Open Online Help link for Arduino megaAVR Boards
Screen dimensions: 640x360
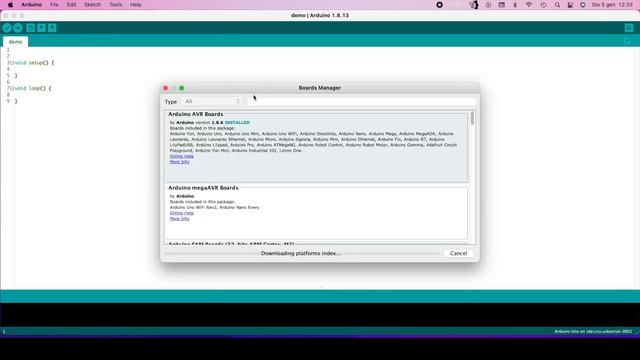tap(182, 213)
